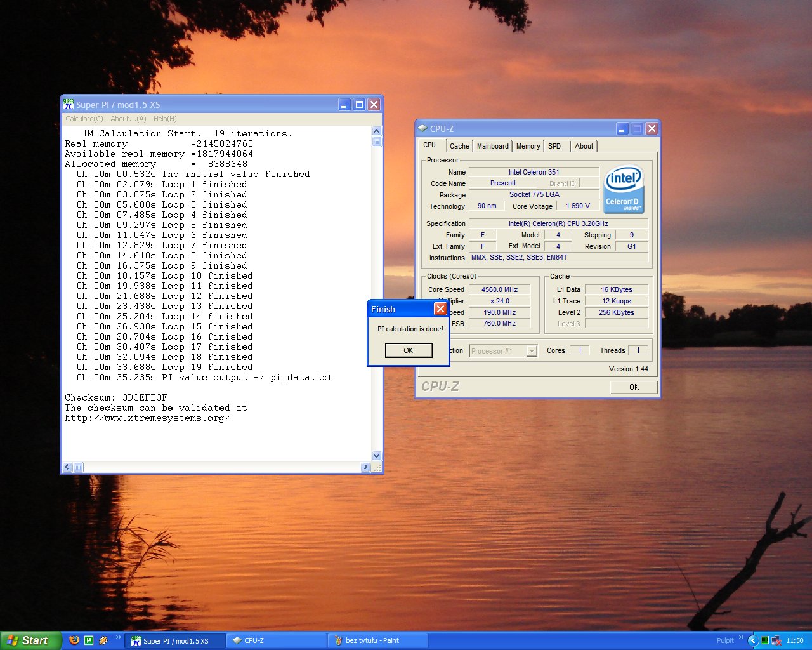Click the up arrow of Super PI's vertical scrollbar
This screenshot has height=650, width=812.
377,131
